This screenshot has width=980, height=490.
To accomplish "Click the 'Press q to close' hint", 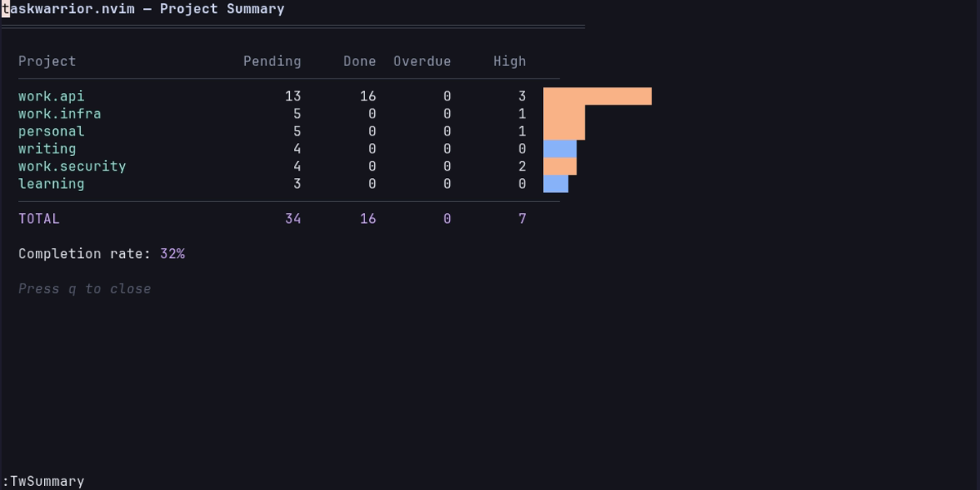I will pos(85,289).
